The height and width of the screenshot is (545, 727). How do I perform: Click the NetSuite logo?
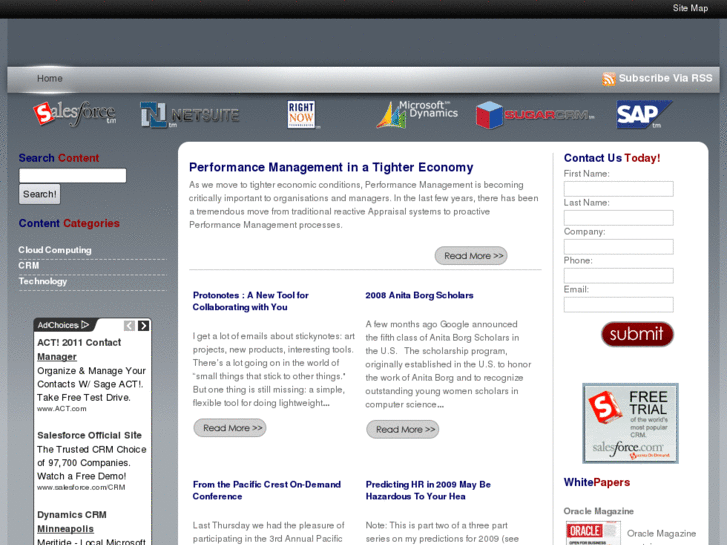coord(190,115)
